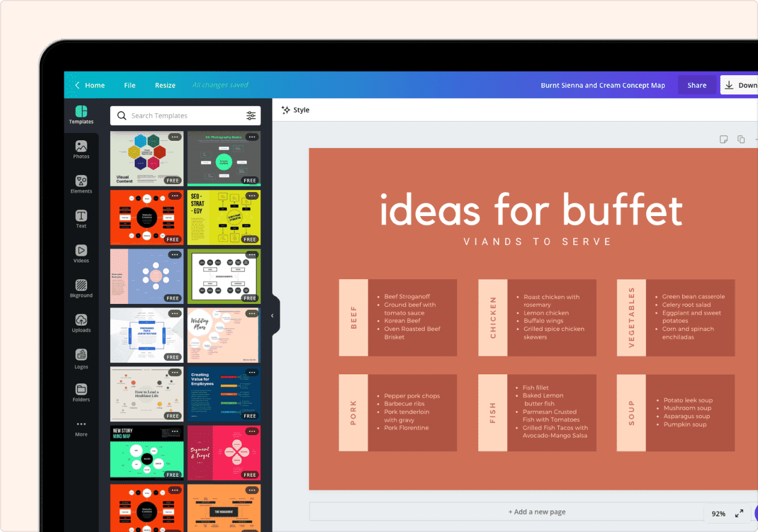The image size is (758, 532).
Task: Open the Videos panel
Action: pyautogui.click(x=81, y=254)
